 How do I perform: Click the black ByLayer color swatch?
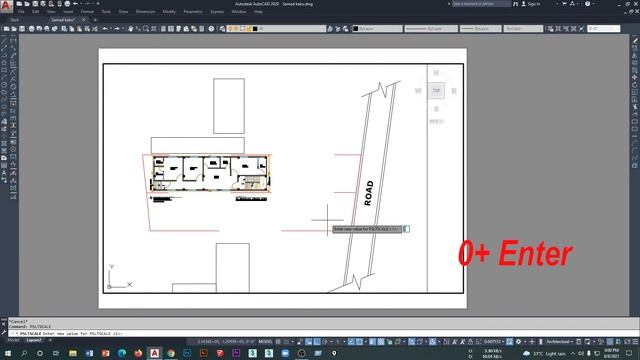coord(356,29)
